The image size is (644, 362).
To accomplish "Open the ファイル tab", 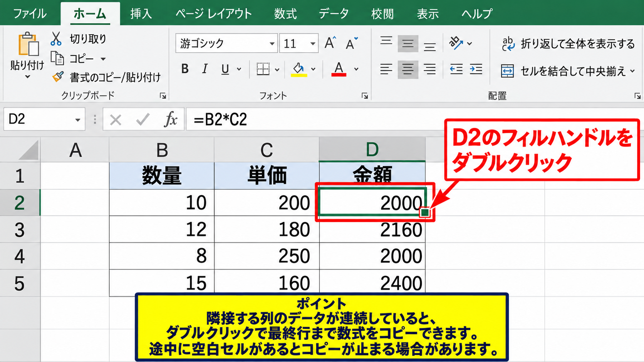I will coord(30,14).
